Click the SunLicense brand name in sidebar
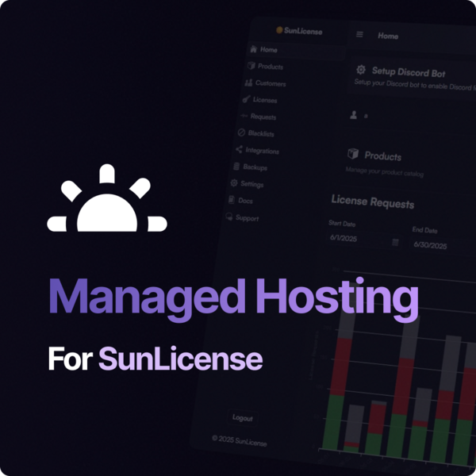Viewport: 476px width, 476px height. (303, 31)
